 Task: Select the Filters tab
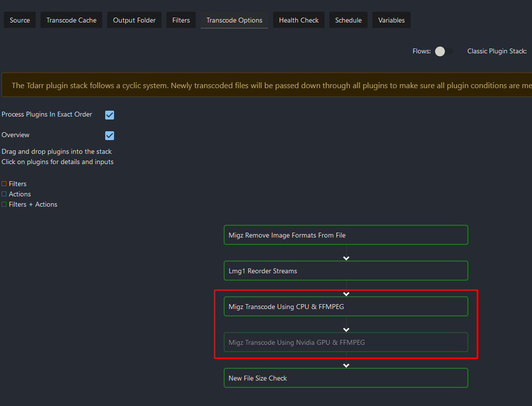181,20
